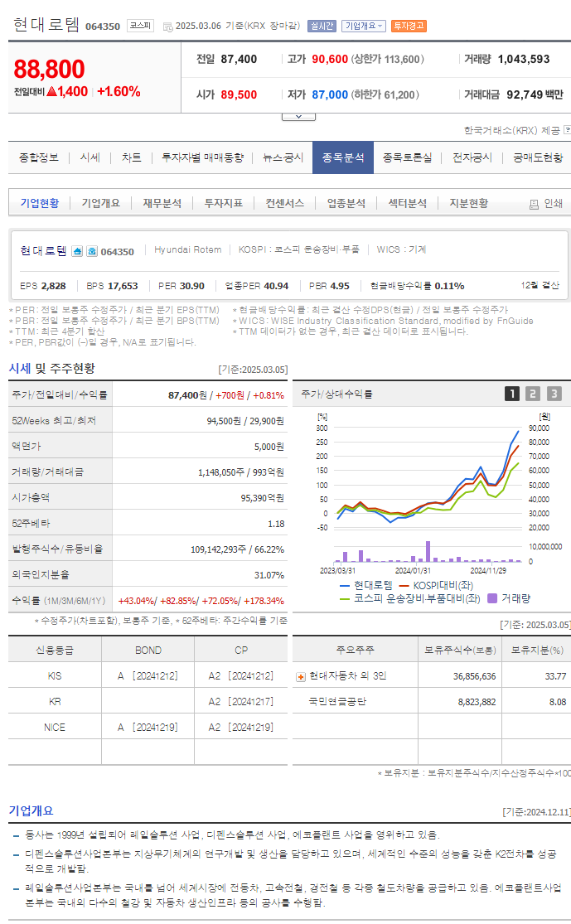
Task: Click the BOND column header
Action: pyautogui.click(x=148, y=650)
